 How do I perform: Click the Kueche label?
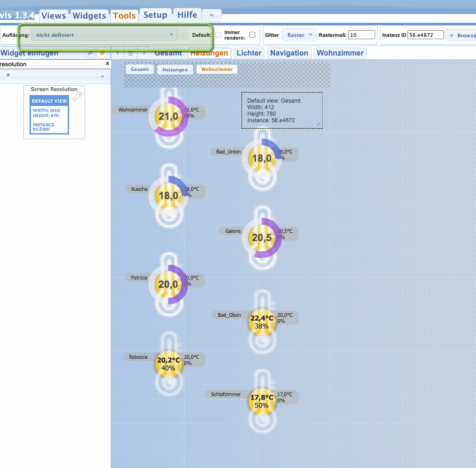pos(139,189)
